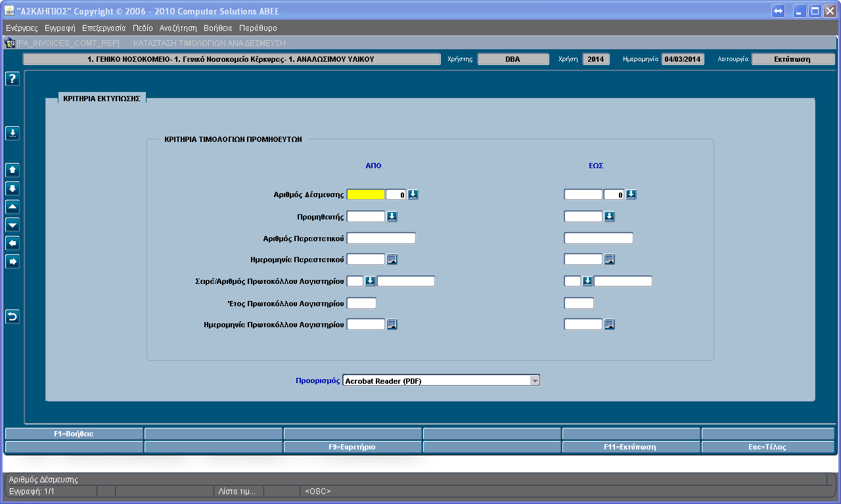The image size is (841, 504).
Task: Click the sidebar solid down triangle icon
Action: coord(12,225)
